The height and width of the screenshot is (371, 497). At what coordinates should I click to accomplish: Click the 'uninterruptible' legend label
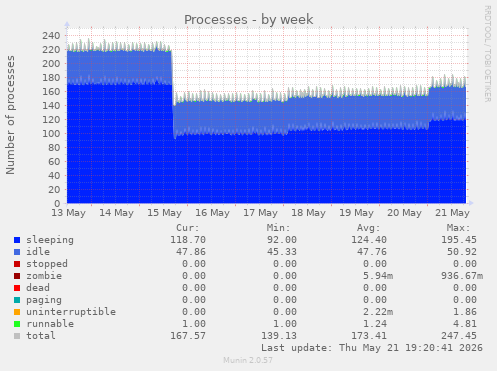click(71, 312)
